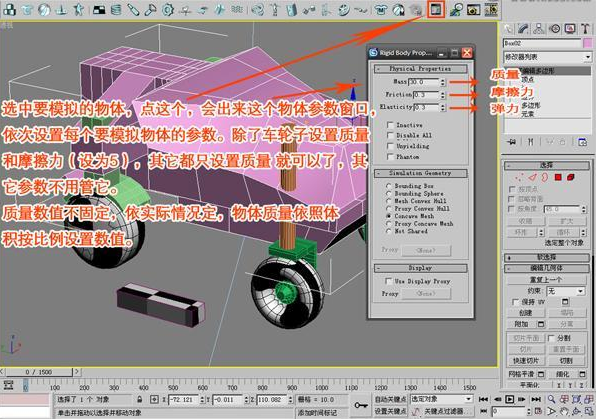This screenshot has height=420, width=596.
Task: Click the 快速切片 button
Action: click(526, 361)
